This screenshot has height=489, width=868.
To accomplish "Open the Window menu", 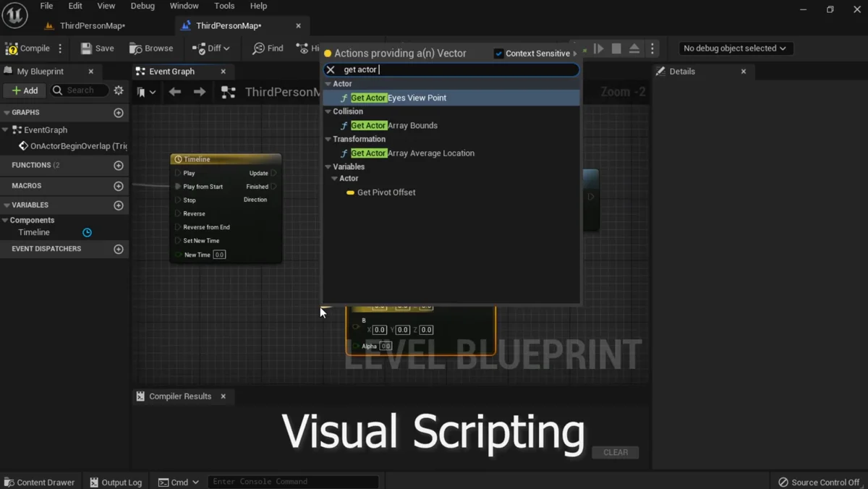I will (x=184, y=6).
